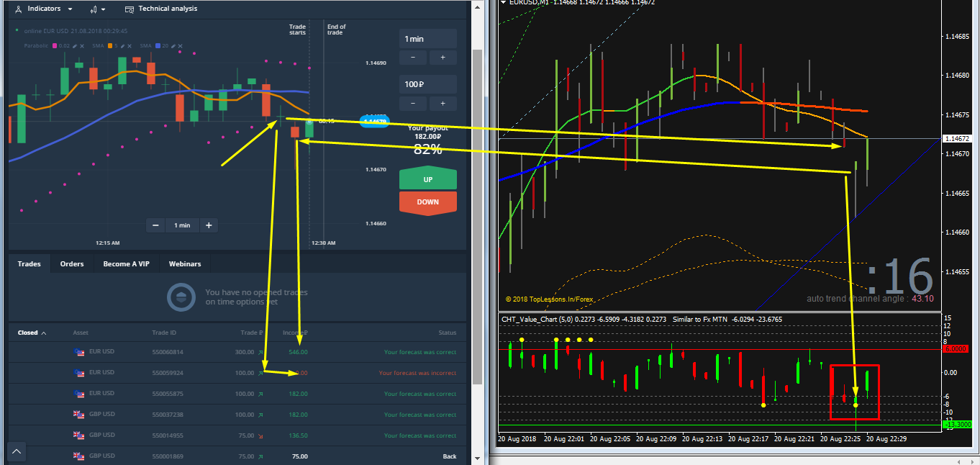980x465 pixels.
Task: Switch to the Trades tab
Action: click(30, 264)
